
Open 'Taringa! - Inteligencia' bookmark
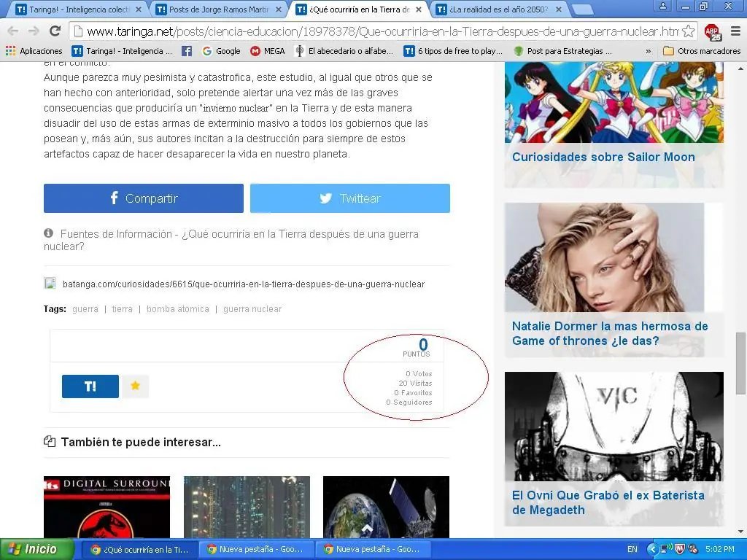[x=122, y=51]
